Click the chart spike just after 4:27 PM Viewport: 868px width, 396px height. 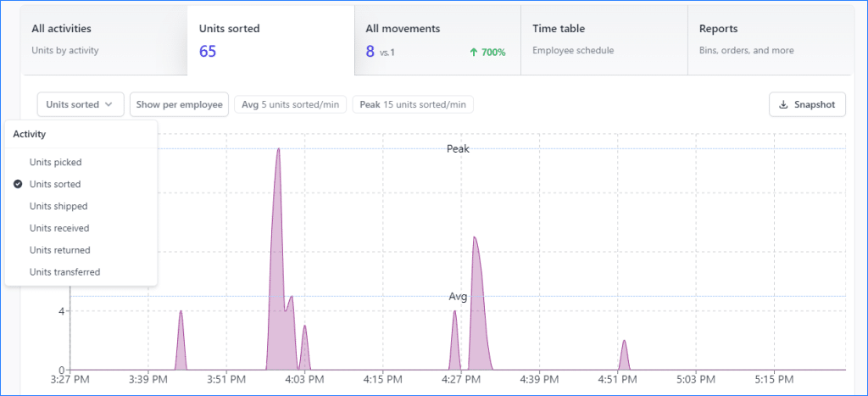click(475, 238)
